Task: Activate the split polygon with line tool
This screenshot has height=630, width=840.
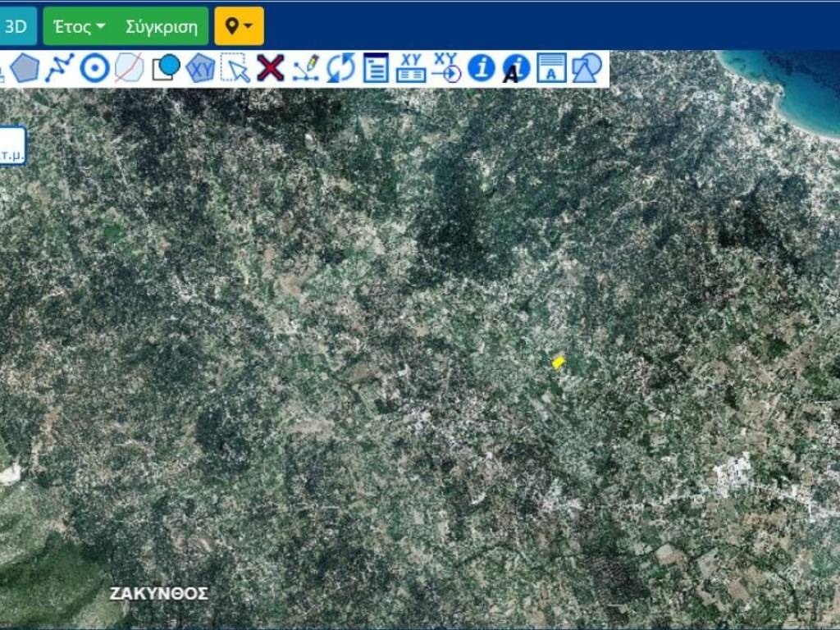Action: (129, 68)
